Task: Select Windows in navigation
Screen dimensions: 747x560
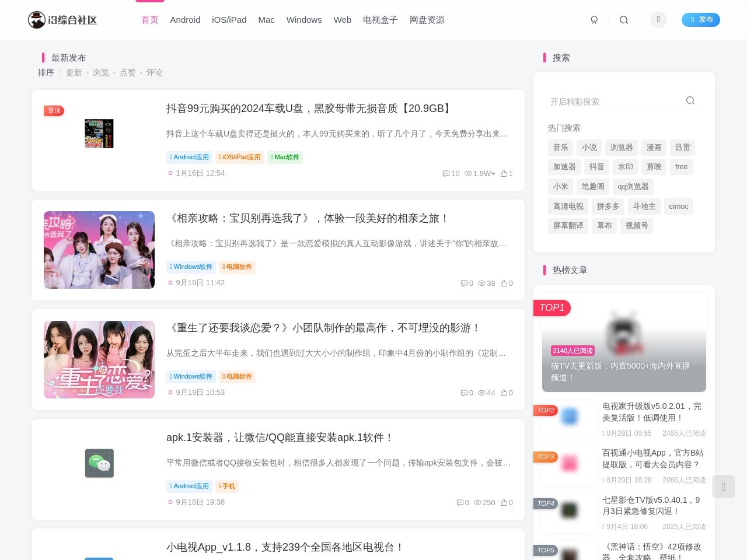Action: click(304, 20)
